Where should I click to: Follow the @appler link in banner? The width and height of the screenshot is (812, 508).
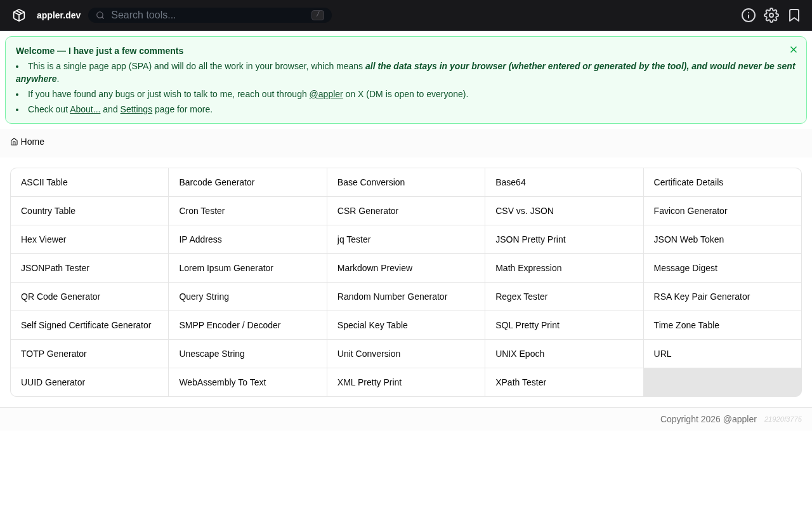(x=326, y=94)
